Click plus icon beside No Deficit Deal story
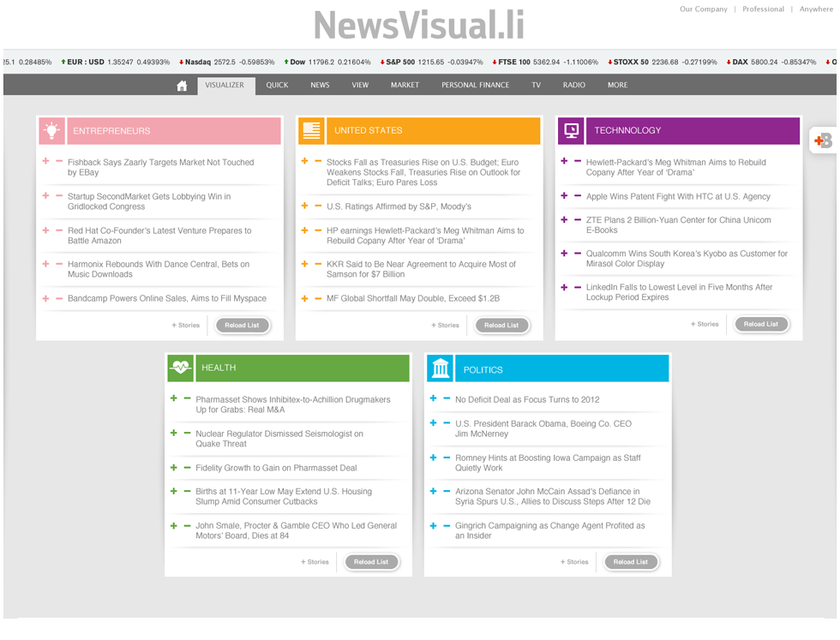This screenshot has height=640, width=840. [433, 398]
